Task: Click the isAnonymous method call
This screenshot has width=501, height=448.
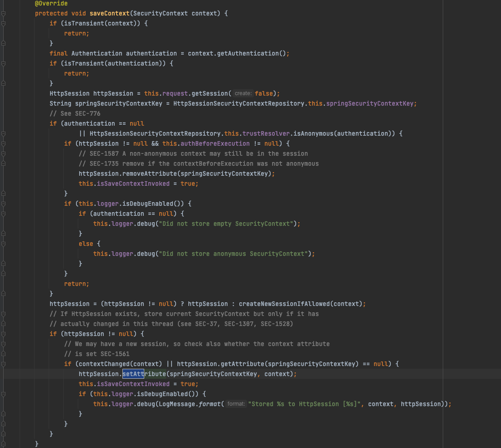Action: coord(314,133)
